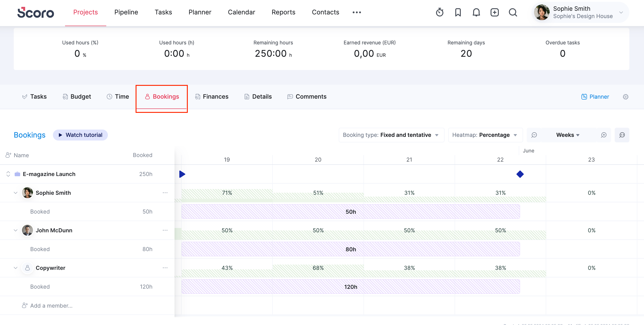
Task: Open the more menu three dots in navigation
Action: [357, 12]
